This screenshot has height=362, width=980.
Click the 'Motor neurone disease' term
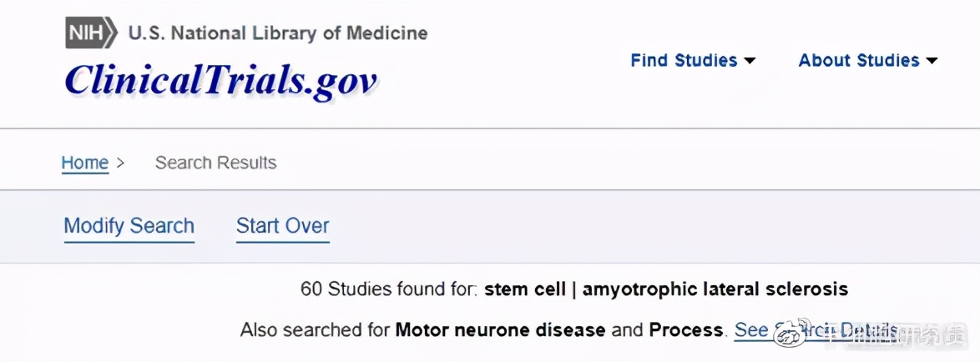(x=500, y=329)
